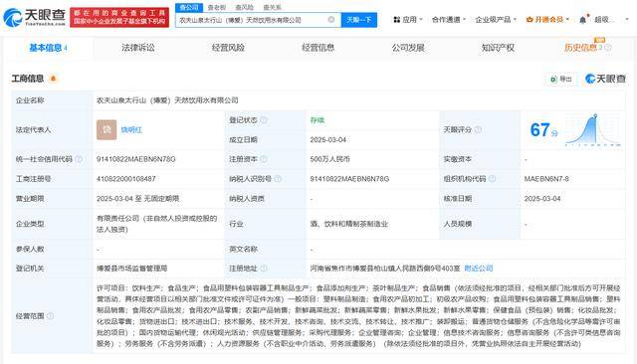The width and height of the screenshot is (637, 364).
Task: Click the company name search field
Action: (x=252, y=20)
